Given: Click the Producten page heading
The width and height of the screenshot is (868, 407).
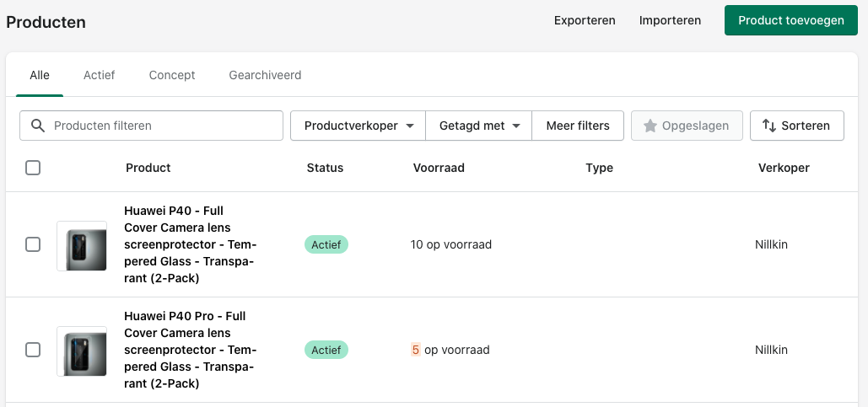Looking at the screenshot, I should click(x=46, y=22).
